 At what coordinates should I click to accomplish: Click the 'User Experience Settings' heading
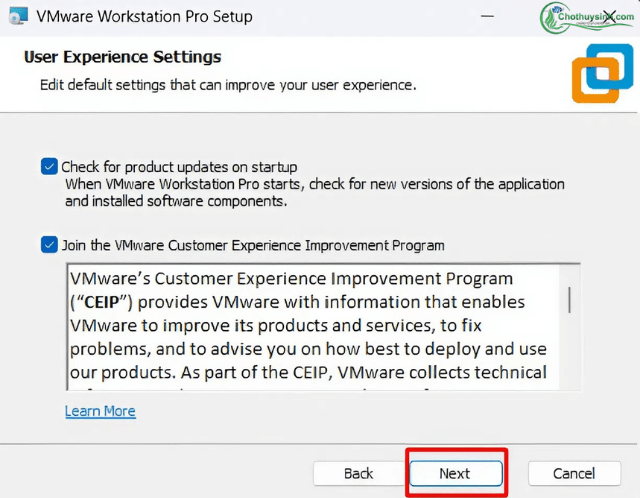click(x=122, y=57)
